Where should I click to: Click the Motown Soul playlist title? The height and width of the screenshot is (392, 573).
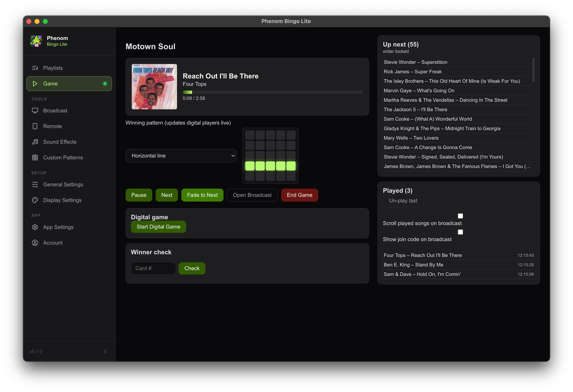(150, 46)
